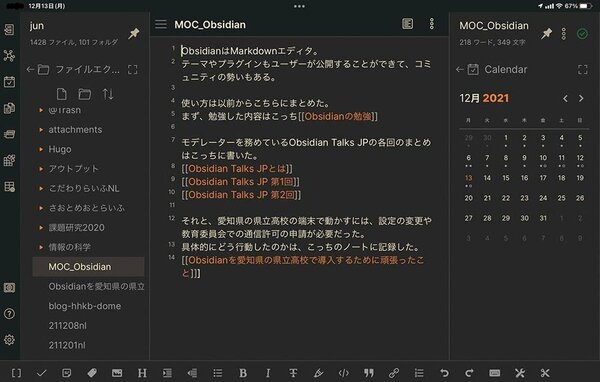Follow the Obsidian Talks JP 第1回 link
The height and width of the screenshot is (382, 600).
[241, 181]
